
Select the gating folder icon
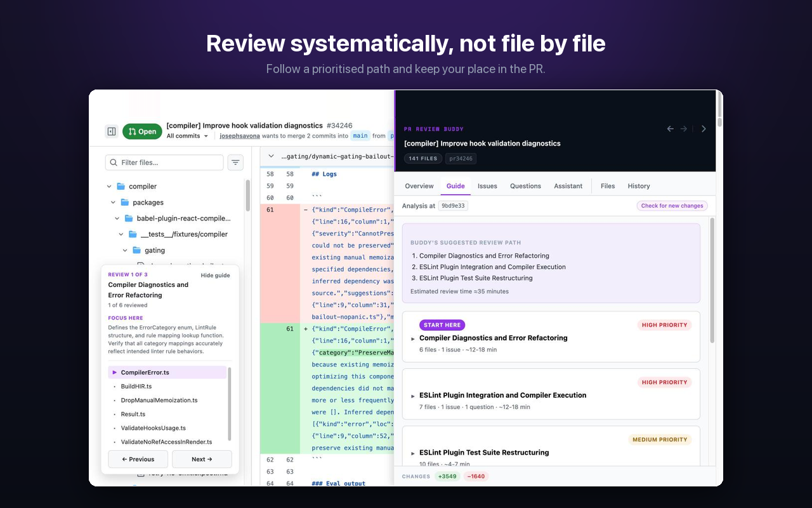point(136,250)
